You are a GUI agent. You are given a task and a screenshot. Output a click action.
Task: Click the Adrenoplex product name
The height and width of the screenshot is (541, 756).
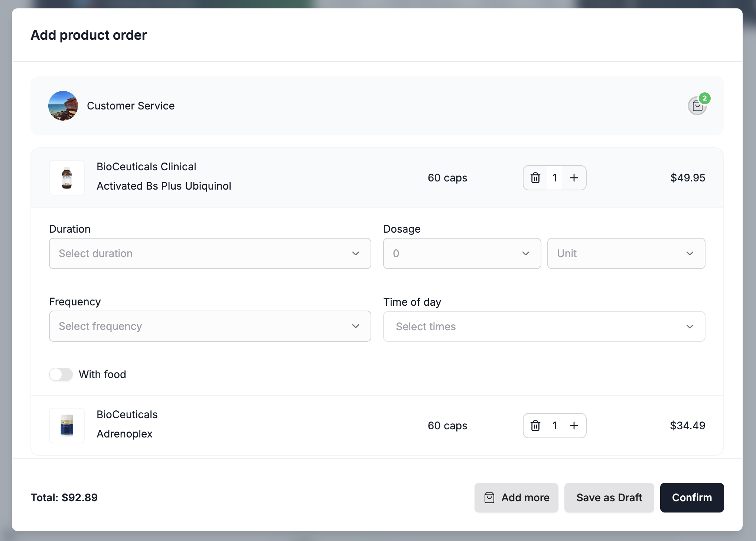coord(124,434)
